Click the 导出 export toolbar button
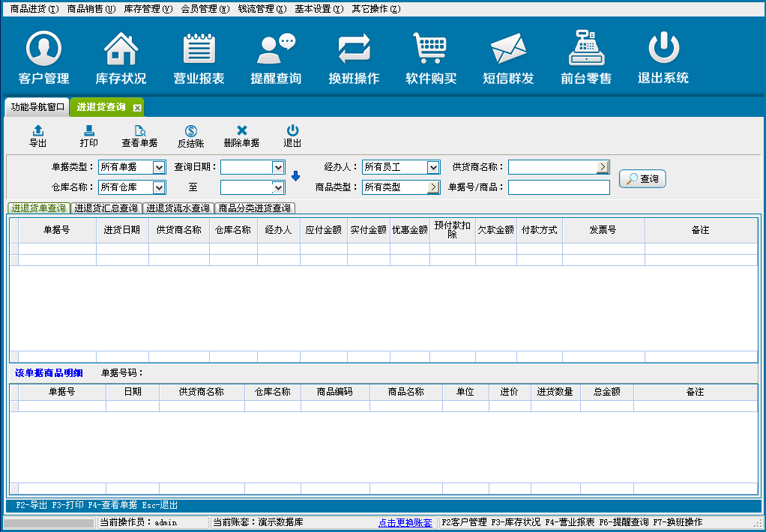The image size is (766, 532). click(37, 136)
